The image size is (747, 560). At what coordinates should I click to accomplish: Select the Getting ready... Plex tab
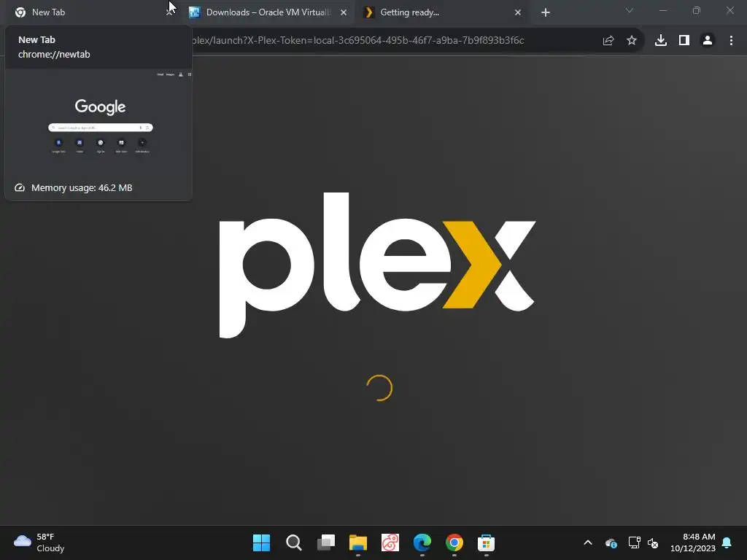441,12
